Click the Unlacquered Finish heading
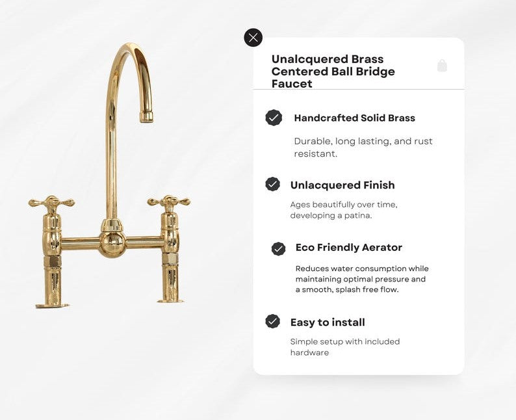The height and width of the screenshot is (420, 516). click(x=342, y=185)
